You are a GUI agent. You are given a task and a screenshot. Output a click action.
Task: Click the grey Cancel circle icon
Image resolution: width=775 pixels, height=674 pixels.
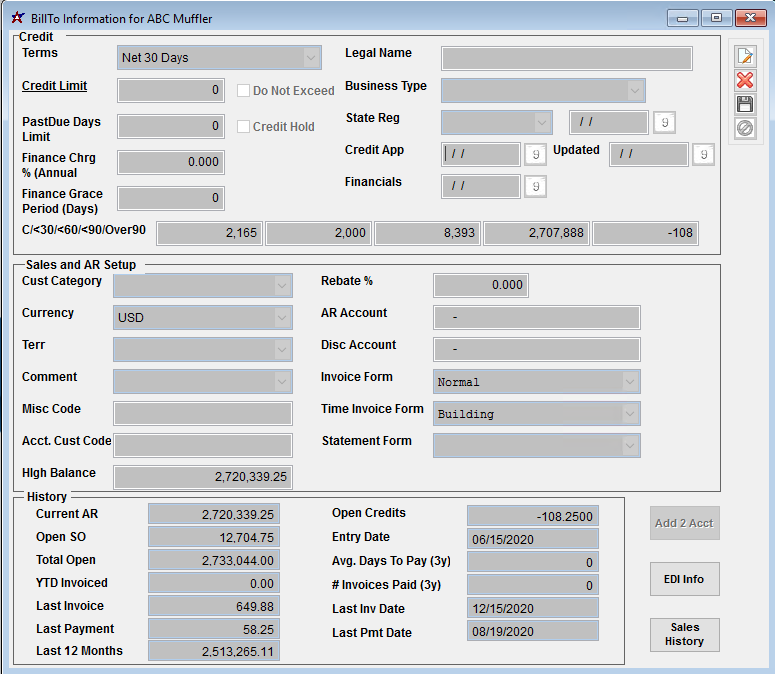[x=744, y=128]
